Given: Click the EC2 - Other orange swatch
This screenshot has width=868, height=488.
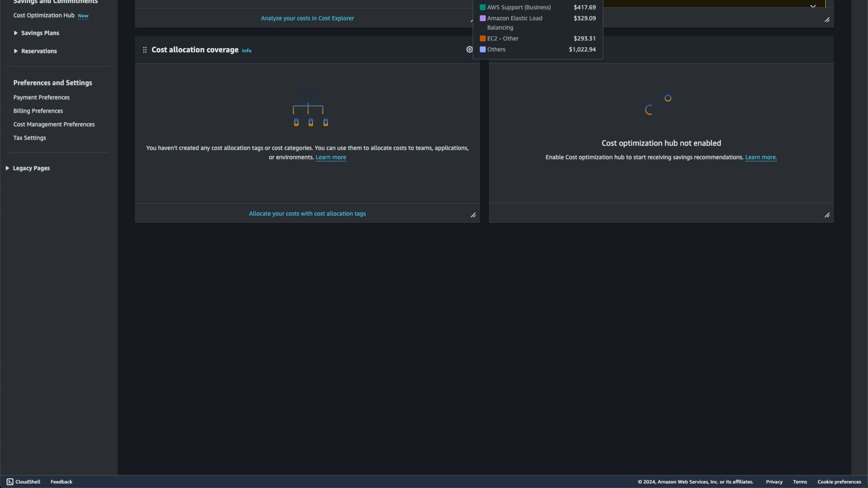Looking at the screenshot, I should point(482,38).
